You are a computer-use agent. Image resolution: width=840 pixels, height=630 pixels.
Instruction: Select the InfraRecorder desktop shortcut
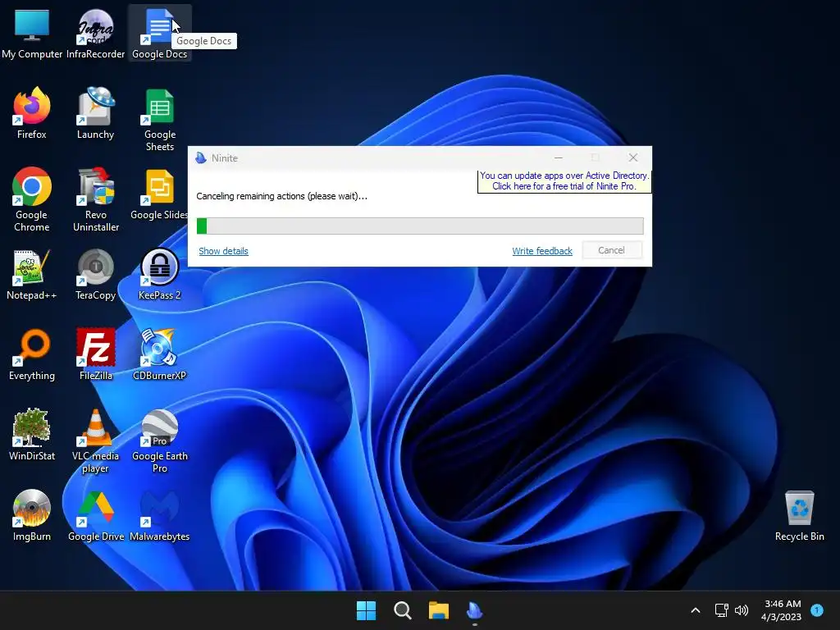click(x=95, y=33)
